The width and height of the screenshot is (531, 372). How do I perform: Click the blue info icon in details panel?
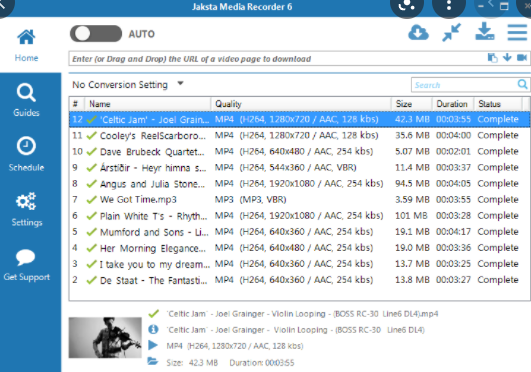[153, 329]
